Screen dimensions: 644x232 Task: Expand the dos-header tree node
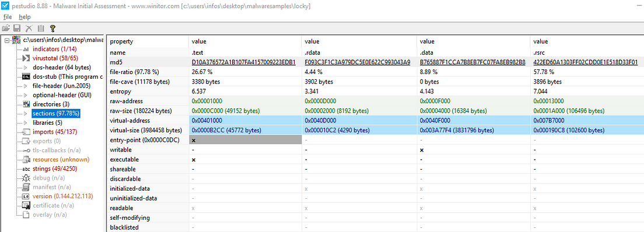(x=25, y=68)
